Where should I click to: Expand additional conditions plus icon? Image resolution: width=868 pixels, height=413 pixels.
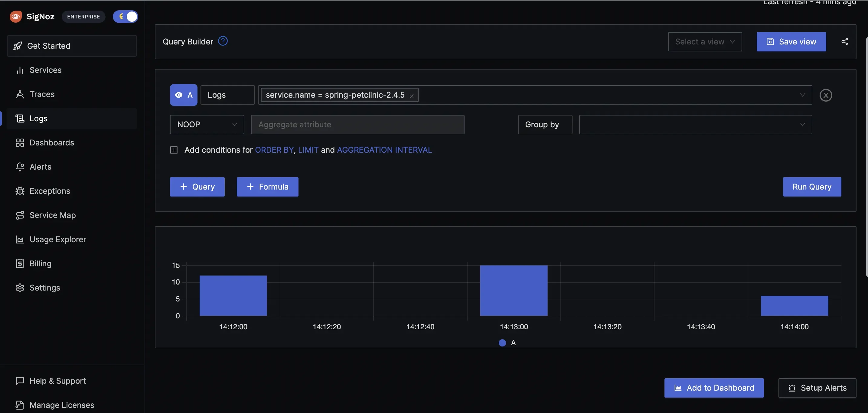pyautogui.click(x=174, y=150)
